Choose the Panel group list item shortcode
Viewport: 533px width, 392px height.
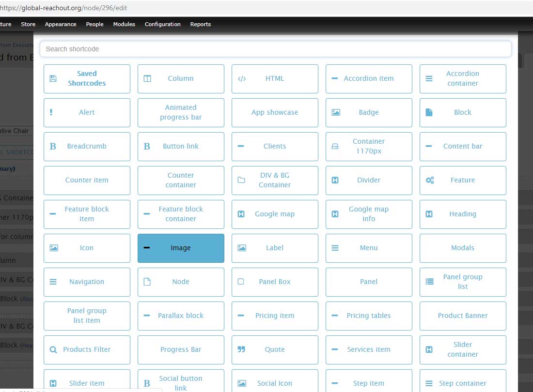click(x=87, y=316)
